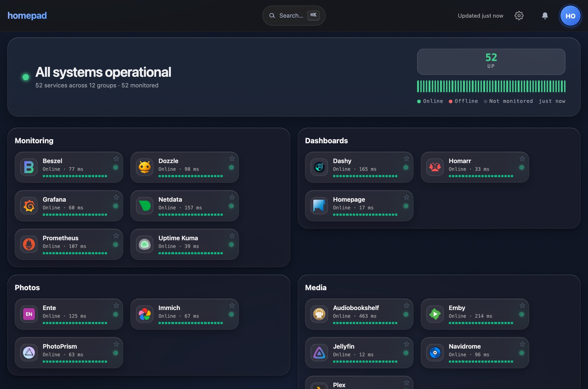The height and width of the screenshot is (389, 588).
Task: Open notifications bell
Action: [x=545, y=16]
